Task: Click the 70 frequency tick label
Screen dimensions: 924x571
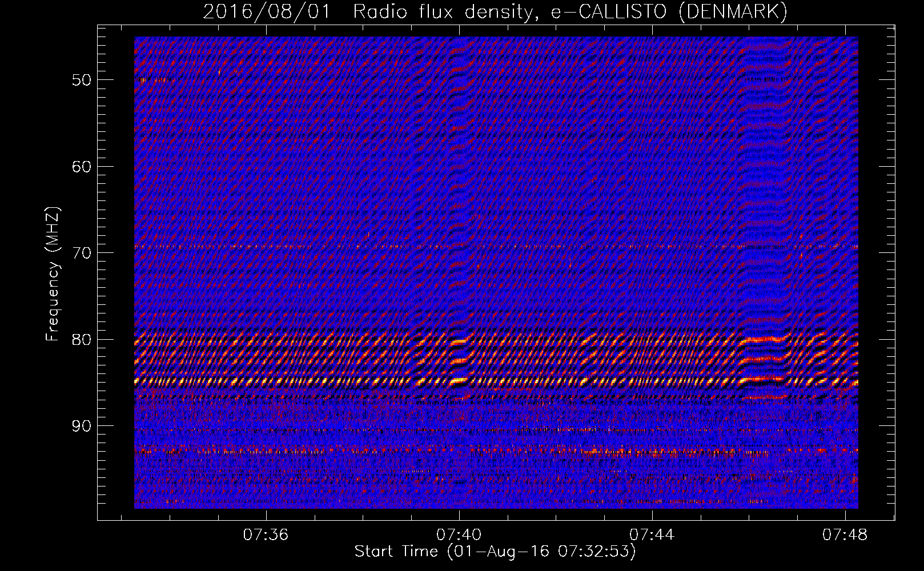Action: click(82, 253)
